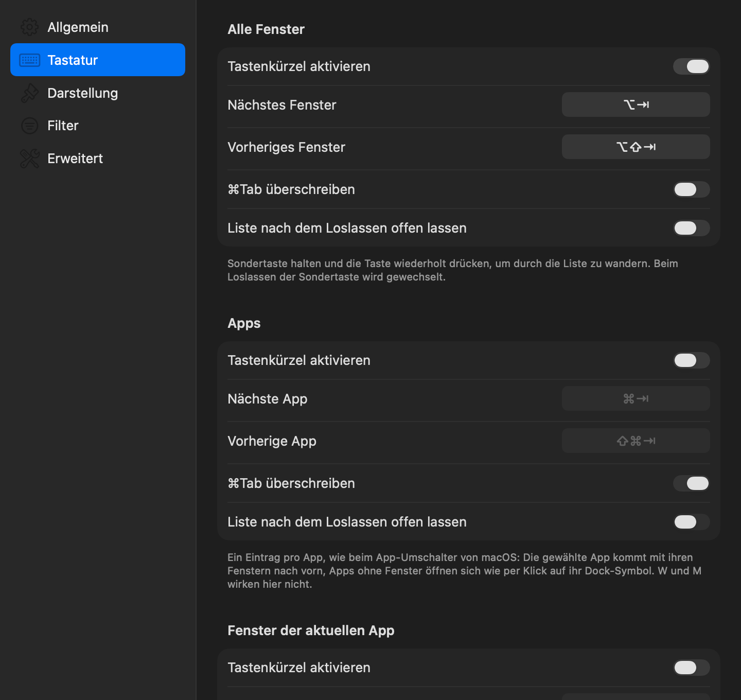This screenshot has width=741, height=700.
Task: Enable ⌘Tab überschreiben under Alle Fenster
Action: (x=692, y=189)
